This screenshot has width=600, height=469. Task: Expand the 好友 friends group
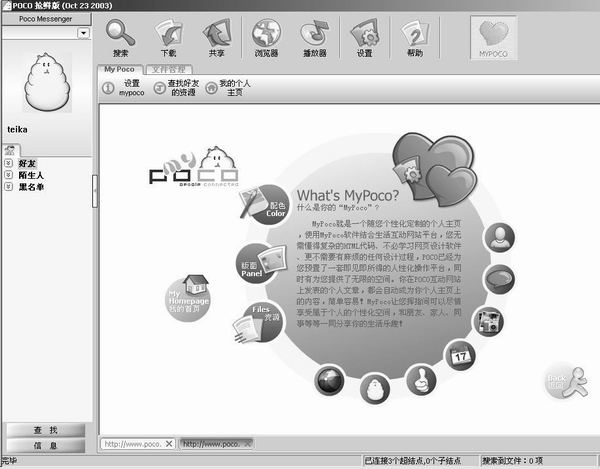pos(9,163)
